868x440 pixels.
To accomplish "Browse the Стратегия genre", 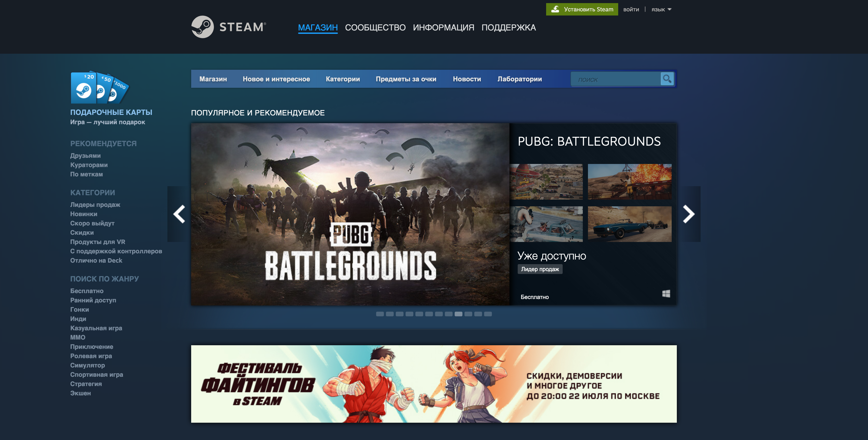I will (86, 384).
